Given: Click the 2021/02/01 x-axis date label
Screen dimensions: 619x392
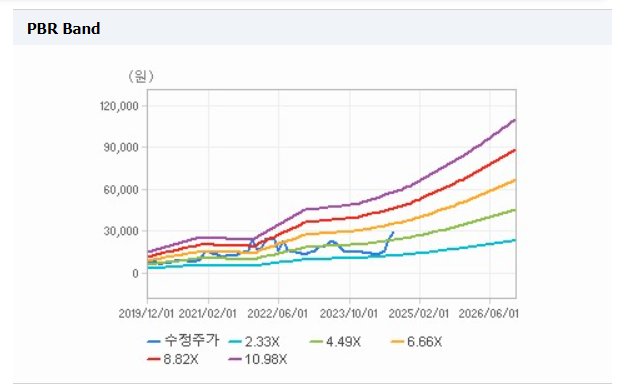Looking at the screenshot, I should coord(208,314).
